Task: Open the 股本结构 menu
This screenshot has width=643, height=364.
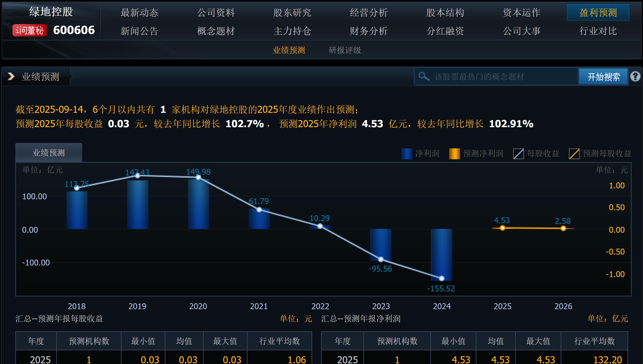Action: pos(445,13)
